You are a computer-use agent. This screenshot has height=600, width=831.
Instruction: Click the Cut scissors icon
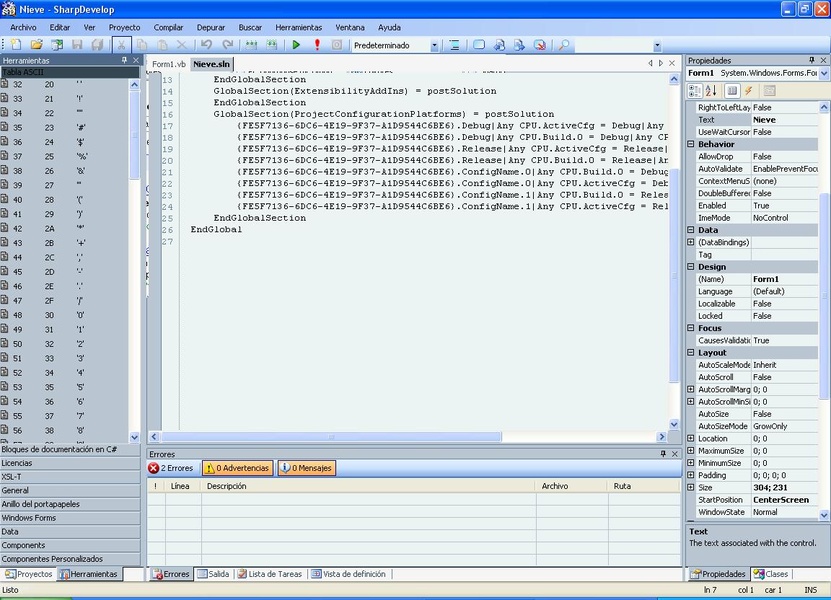[x=121, y=45]
